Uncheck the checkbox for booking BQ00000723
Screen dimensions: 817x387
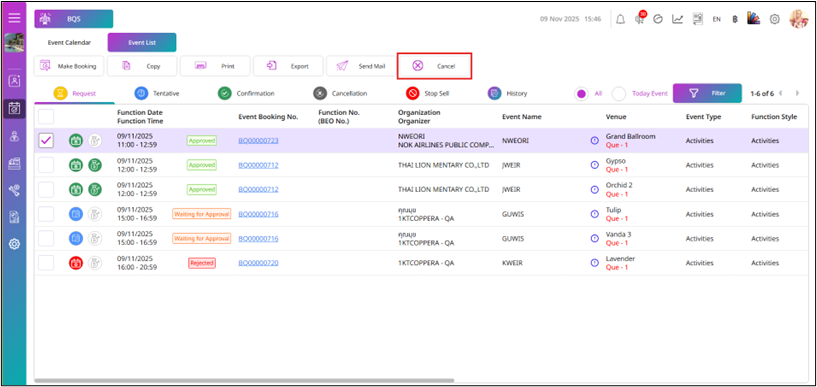pyautogui.click(x=46, y=140)
